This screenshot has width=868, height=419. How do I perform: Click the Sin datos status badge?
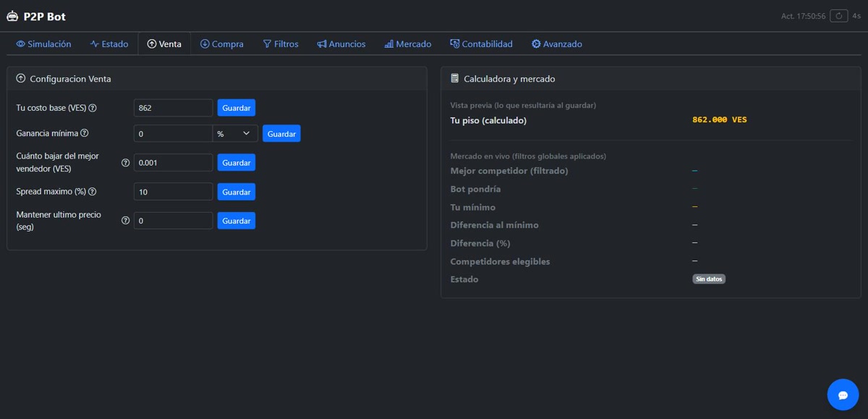[x=709, y=279]
